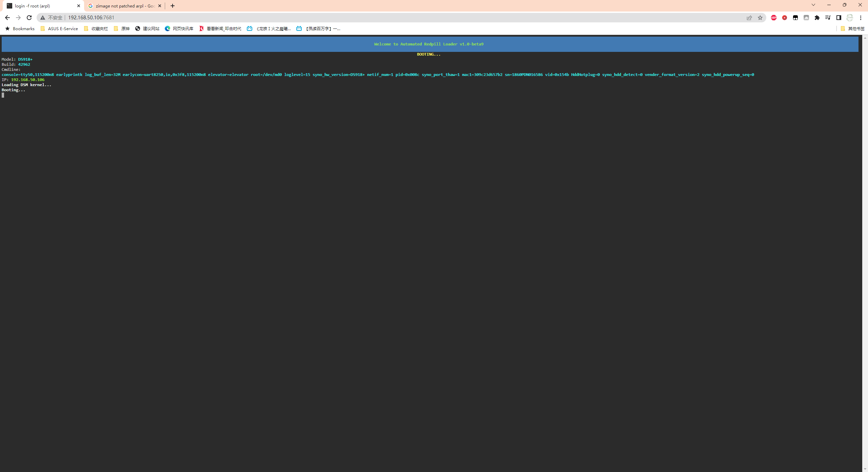The height and width of the screenshot is (472, 868).
Task: Open a new tab with plus button
Action: click(x=173, y=6)
